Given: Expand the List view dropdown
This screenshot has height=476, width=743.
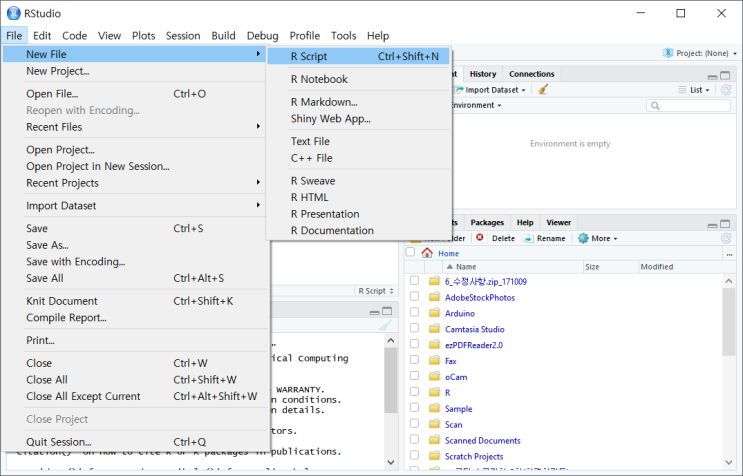Looking at the screenshot, I should (x=699, y=89).
